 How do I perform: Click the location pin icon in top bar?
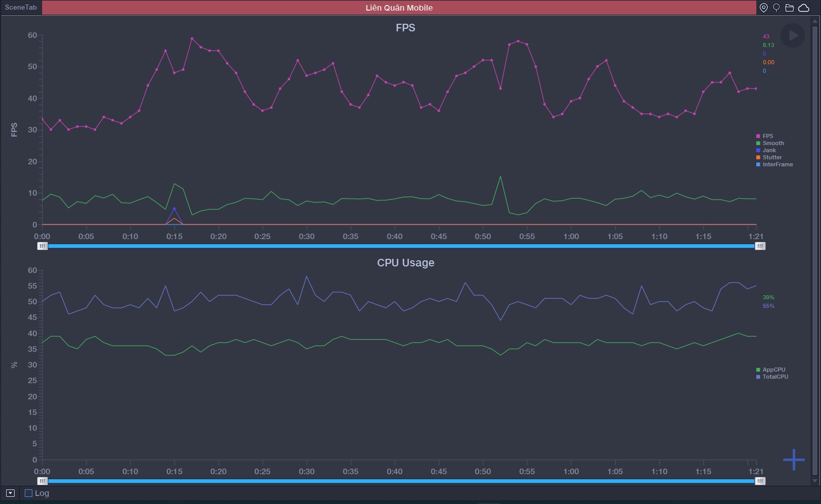click(x=764, y=8)
